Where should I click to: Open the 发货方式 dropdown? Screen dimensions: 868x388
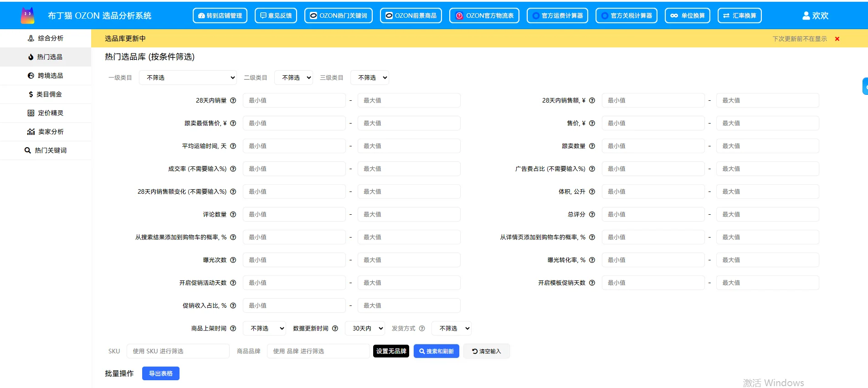(x=452, y=328)
